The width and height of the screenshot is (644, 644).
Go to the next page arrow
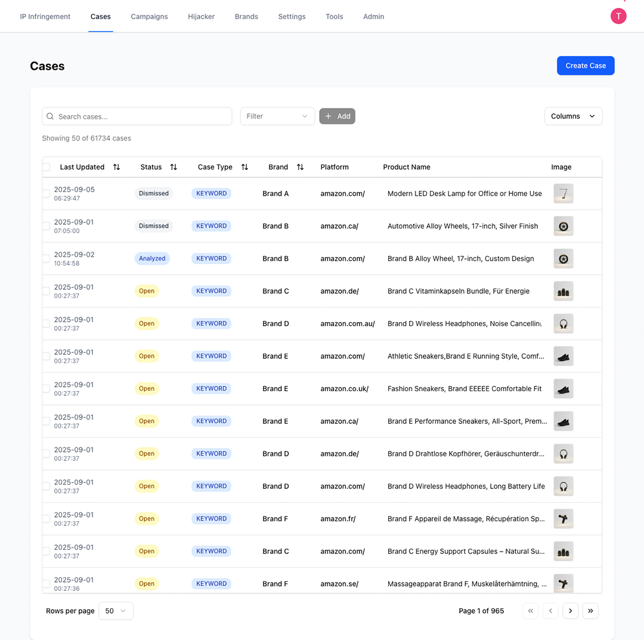(x=570, y=611)
